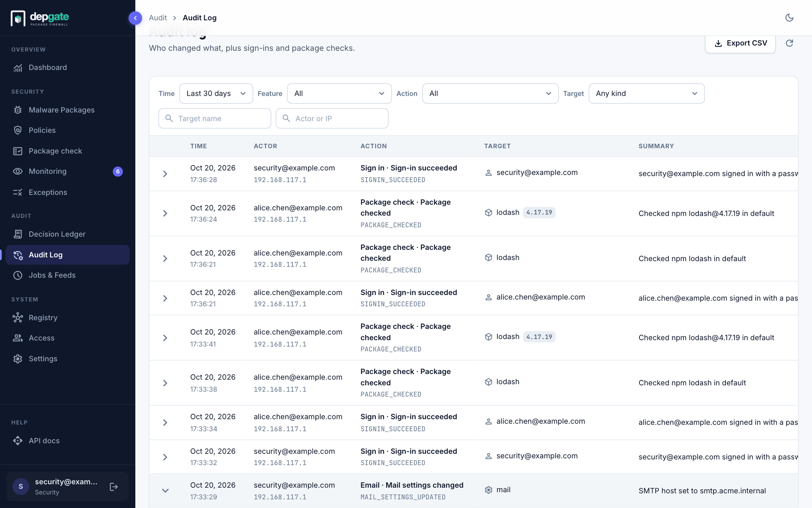Click the Monitoring badge showing 6
The height and width of the screenshot is (508, 812).
(x=118, y=172)
